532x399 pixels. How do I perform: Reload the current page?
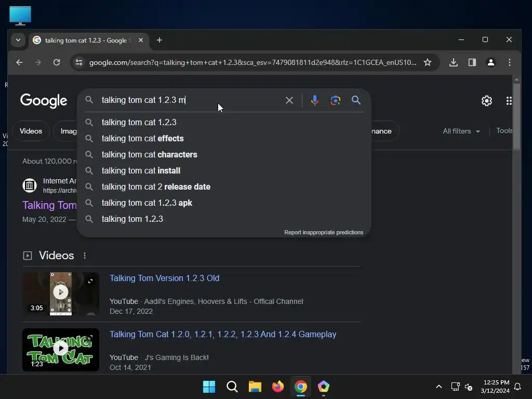point(57,62)
